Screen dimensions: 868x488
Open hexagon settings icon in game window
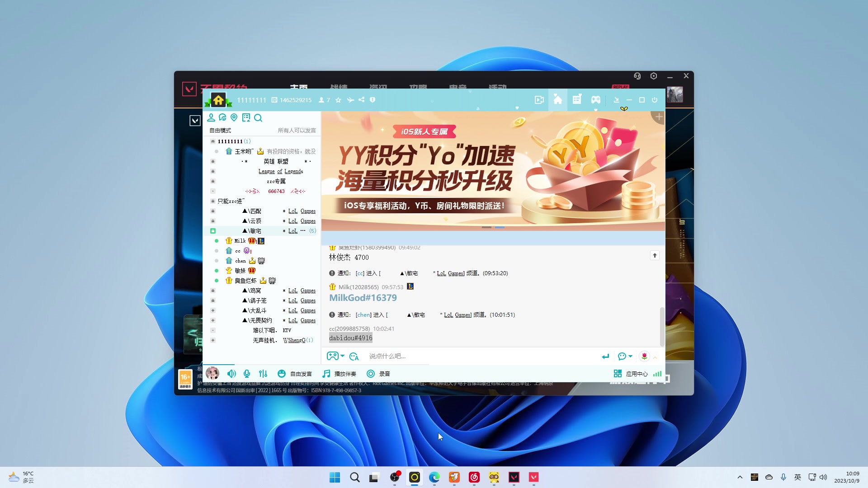(654, 76)
